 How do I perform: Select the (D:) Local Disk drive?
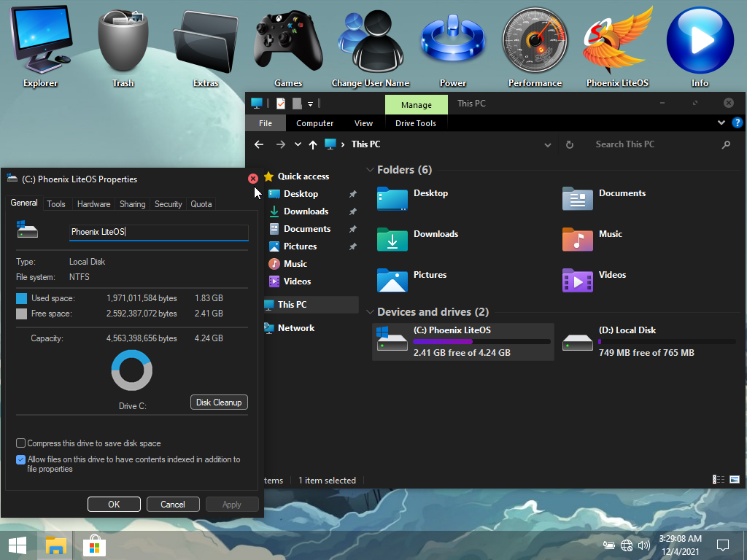click(x=649, y=342)
